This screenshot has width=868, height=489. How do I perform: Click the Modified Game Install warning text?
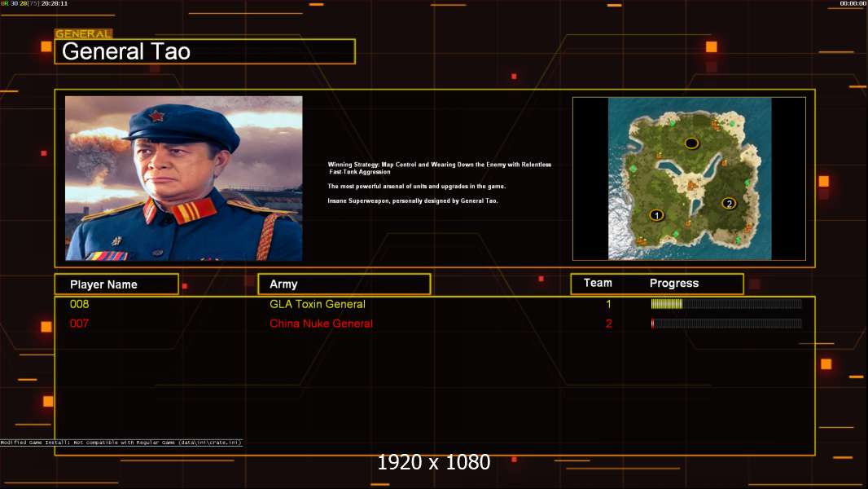click(121, 443)
